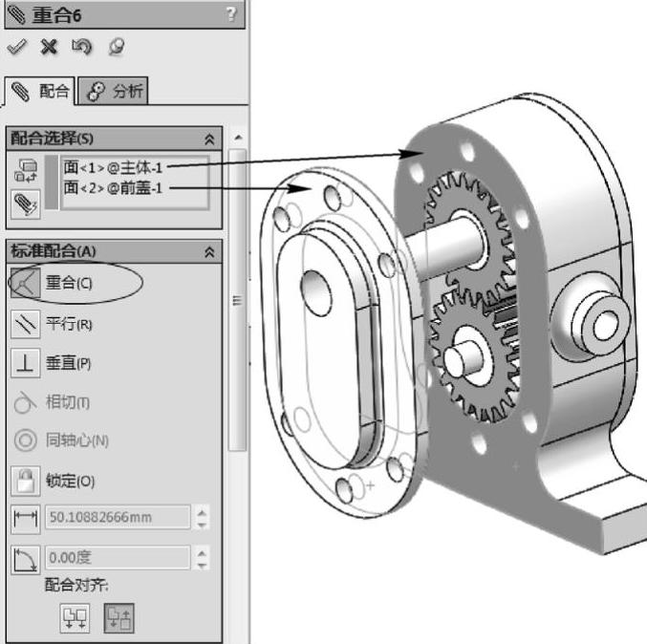This screenshot has width=647, height=644.
Task: Decrease distance value with down stepper
Action: pos(202,525)
